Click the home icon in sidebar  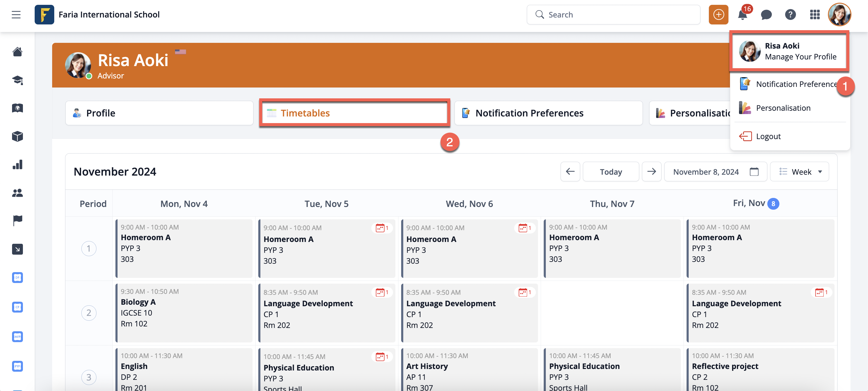17,52
